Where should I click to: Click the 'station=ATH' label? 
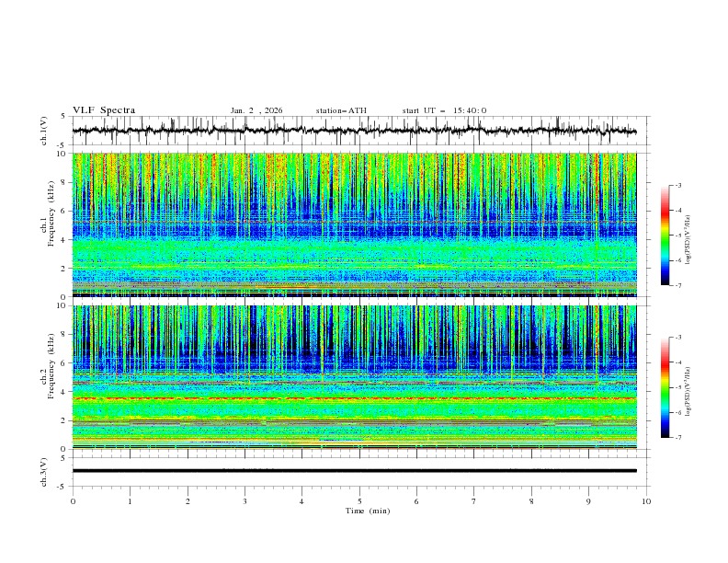[341, 110]
